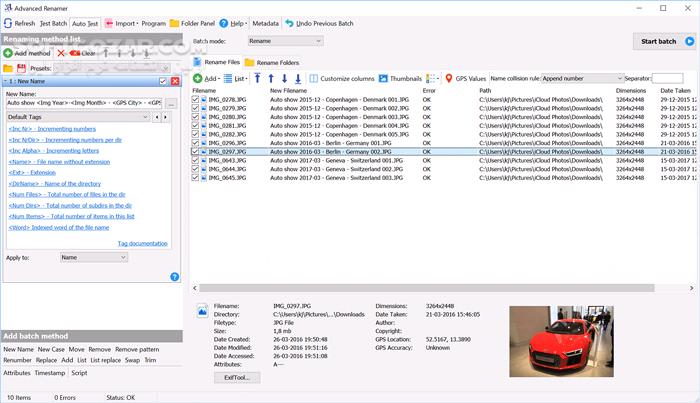Open the pattern editor ellipsis button
This screenshot has height=403, width=700.
(171, 104)
